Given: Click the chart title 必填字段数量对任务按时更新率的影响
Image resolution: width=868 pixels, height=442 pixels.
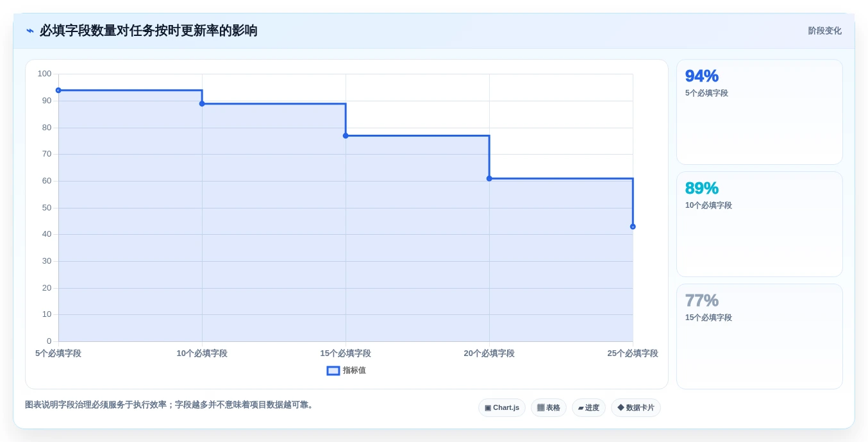Looking at the screenshot, I should (149, 31).
